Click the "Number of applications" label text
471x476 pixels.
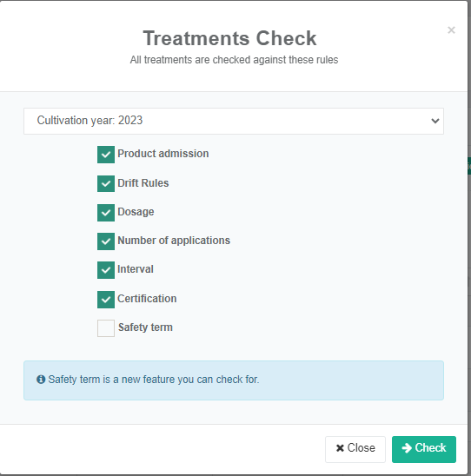pos(174,241)
